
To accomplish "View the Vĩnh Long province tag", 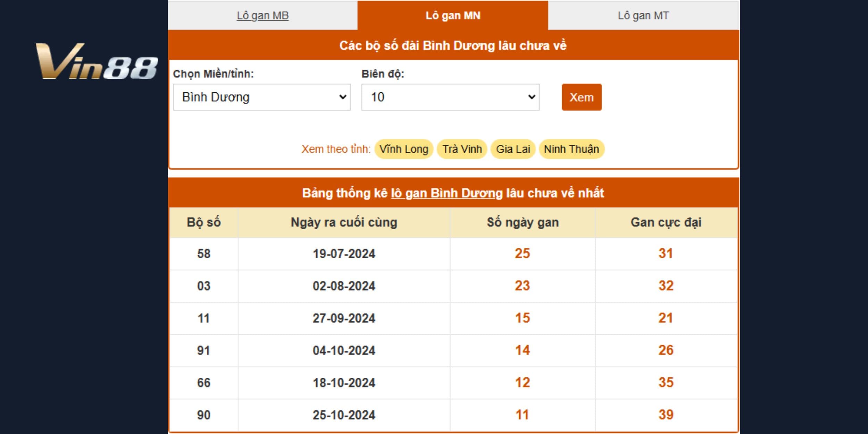I will point(404,149).
